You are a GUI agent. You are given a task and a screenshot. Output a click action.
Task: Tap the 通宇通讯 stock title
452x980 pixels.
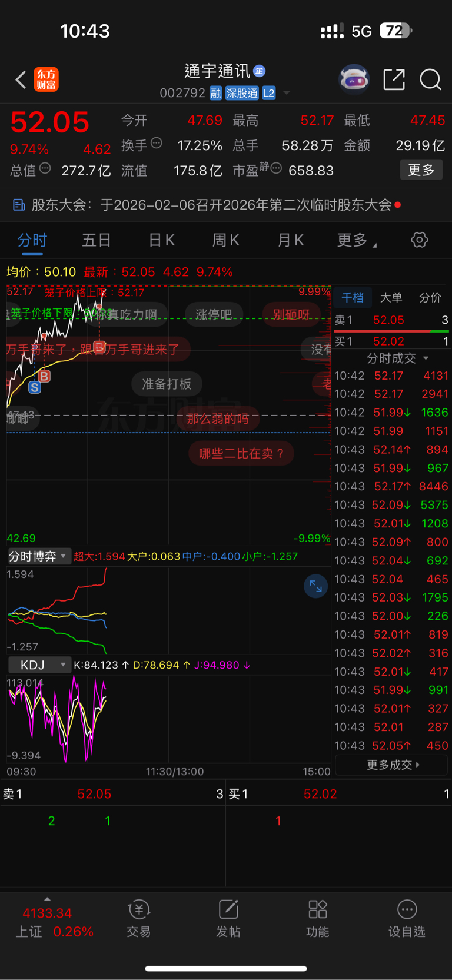(217, 71)
